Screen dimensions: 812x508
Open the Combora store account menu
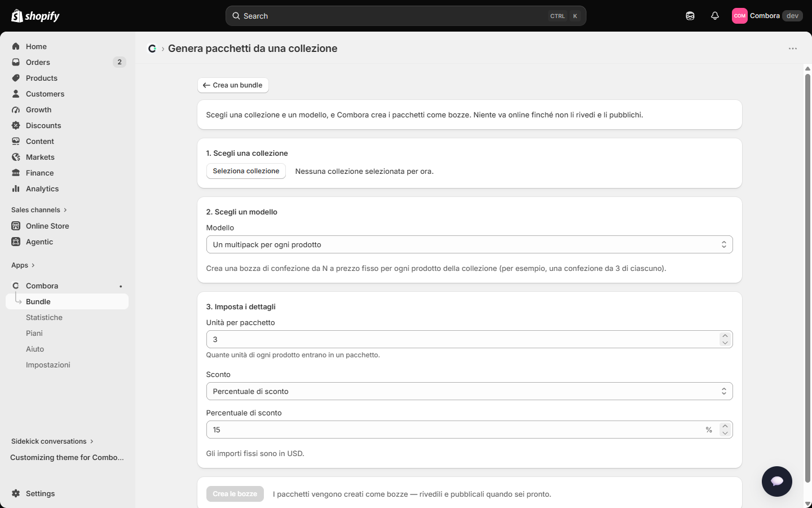point(767,16)
